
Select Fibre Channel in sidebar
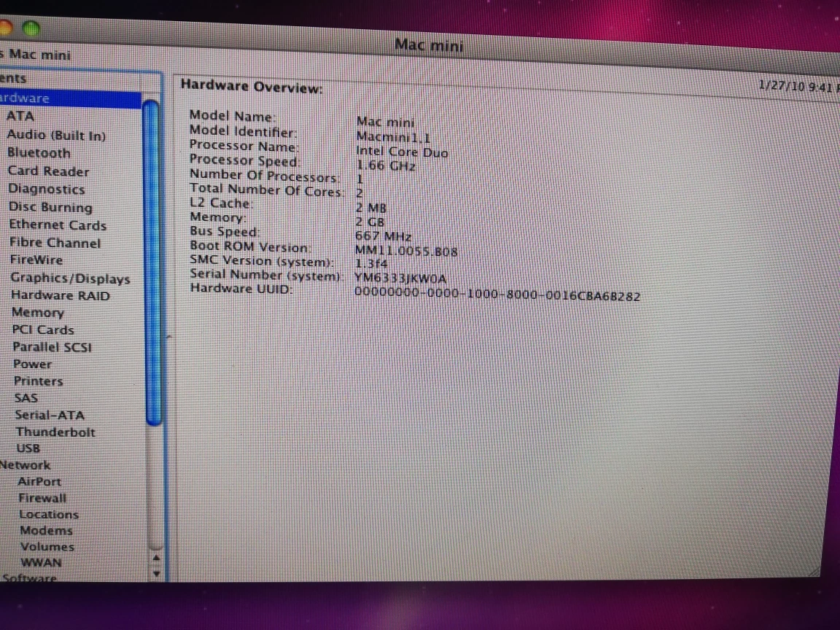[55, 243]
